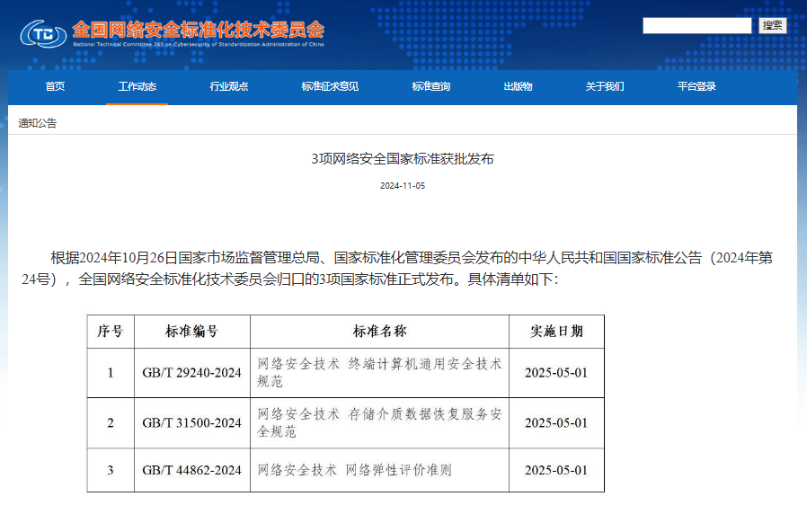Screen dimensions: 807x532
Task: Click the 实施日期 column header
Action: (556, 331)
